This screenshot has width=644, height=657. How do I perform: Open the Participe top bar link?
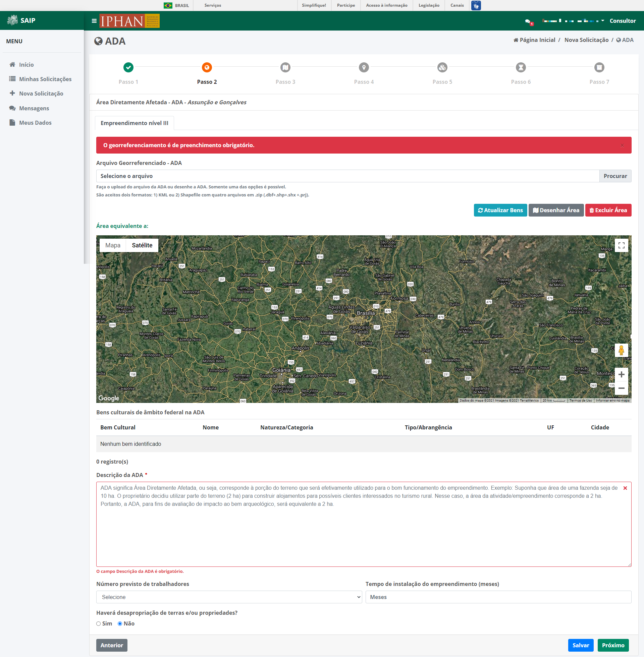click(x=346, y=5)
